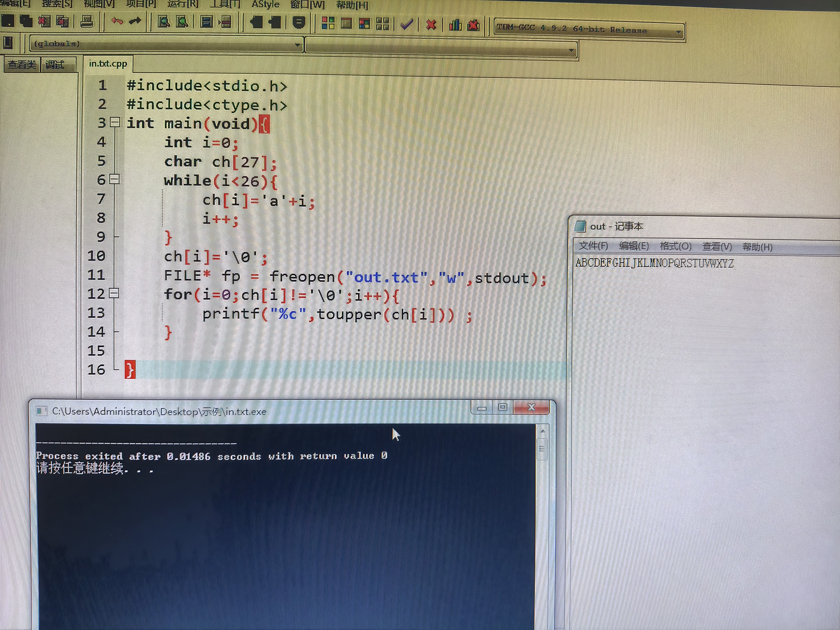Click the Rebuild All grey grid icon

[x=382, y=24]
